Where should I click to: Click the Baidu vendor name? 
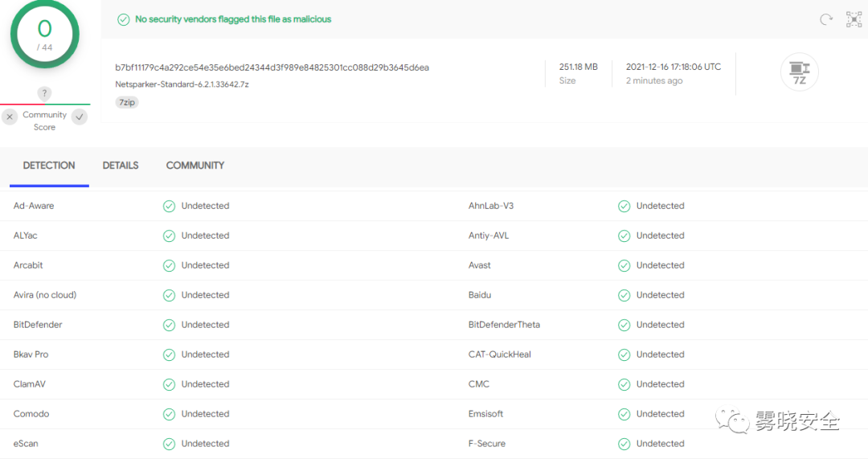click(479, 295)
